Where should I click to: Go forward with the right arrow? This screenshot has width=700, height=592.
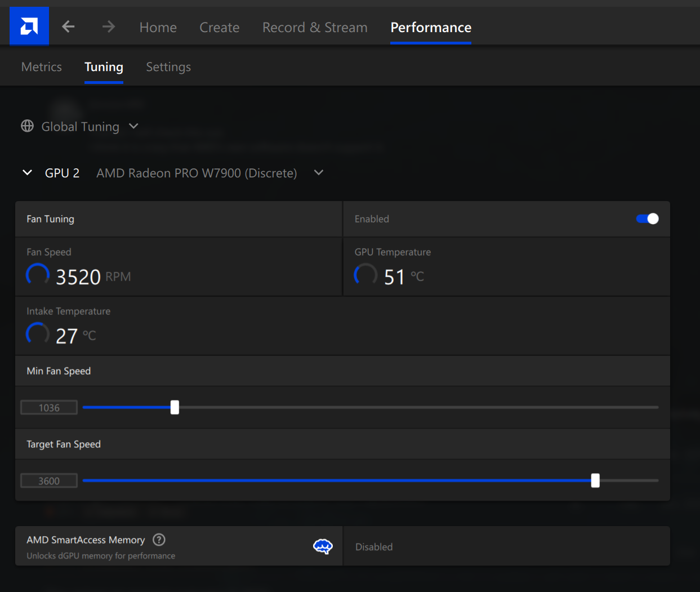coord(109,26)
